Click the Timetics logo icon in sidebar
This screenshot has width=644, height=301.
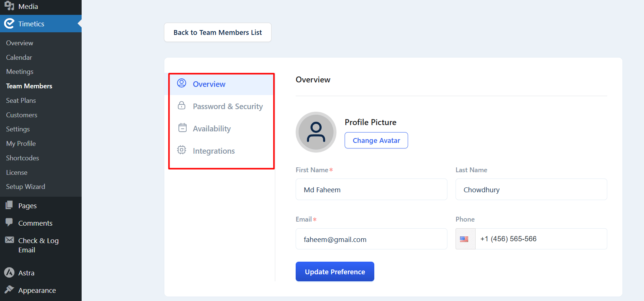click(x=9, y=24)
